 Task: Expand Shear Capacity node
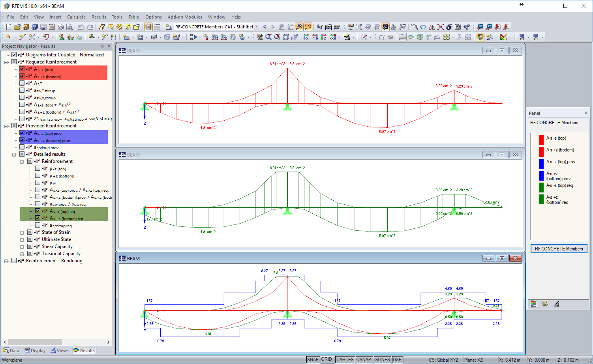point(22,247)
